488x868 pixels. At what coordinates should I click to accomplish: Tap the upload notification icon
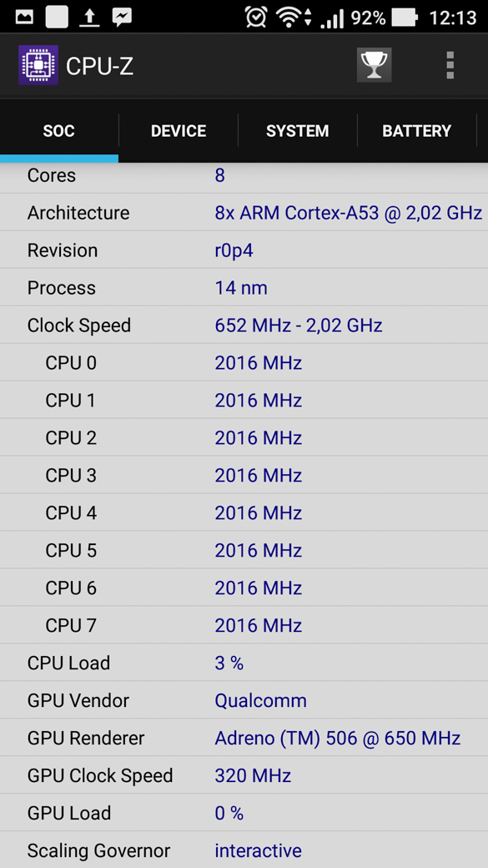tap(89, 18)
